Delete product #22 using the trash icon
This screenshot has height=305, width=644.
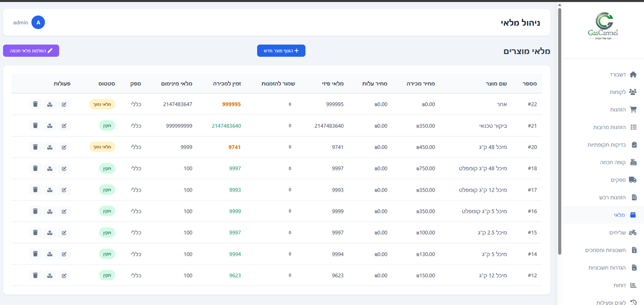[x=35, y=104]
